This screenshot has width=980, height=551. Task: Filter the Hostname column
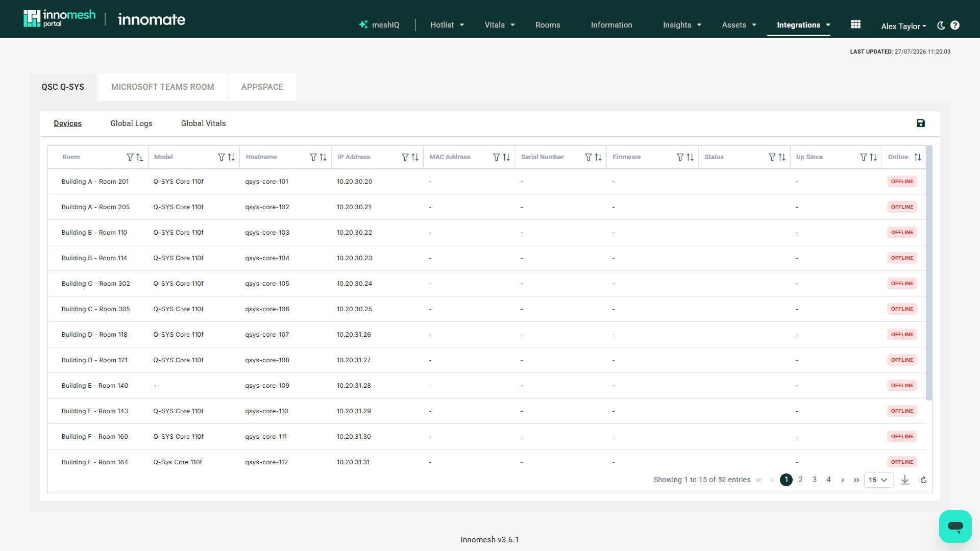313,157
